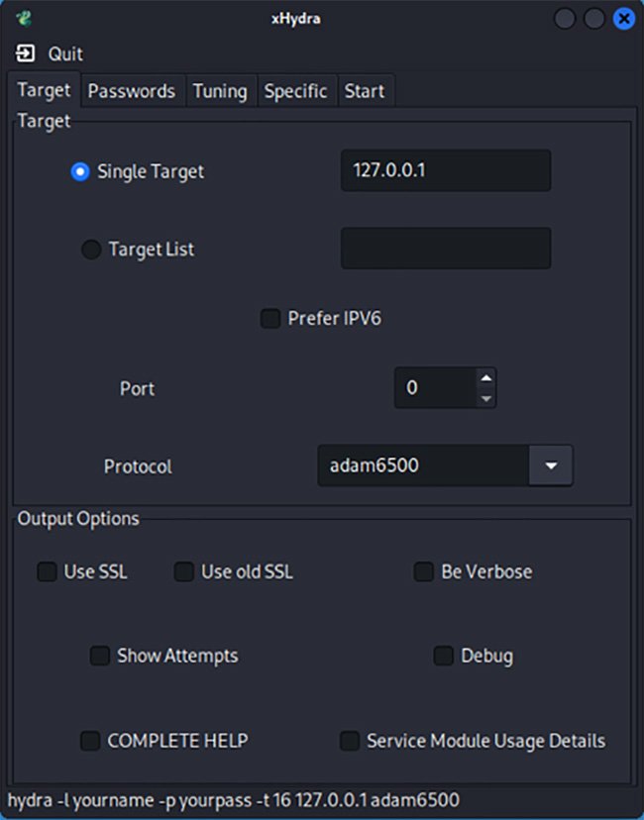Image resolution: width=644 pixels, height=820 pixels.
Task: Click the Target List file field
Action: point(445,249)
